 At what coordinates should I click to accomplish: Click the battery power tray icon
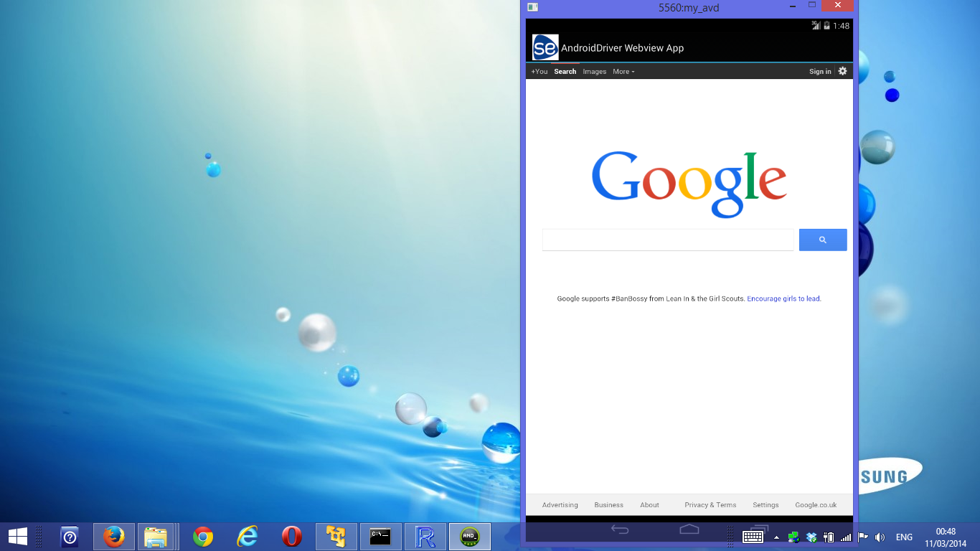click(x=829, y=537)
